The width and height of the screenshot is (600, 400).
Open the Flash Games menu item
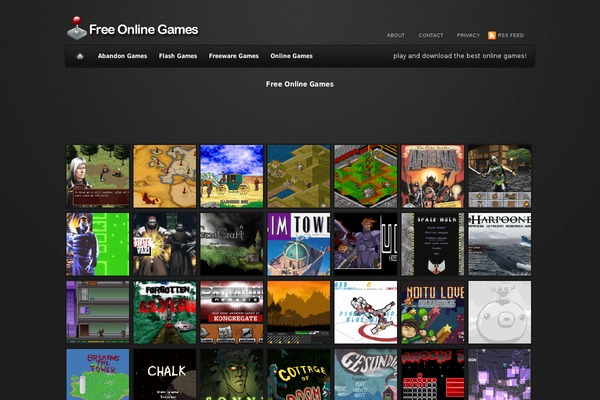point(178,56)
